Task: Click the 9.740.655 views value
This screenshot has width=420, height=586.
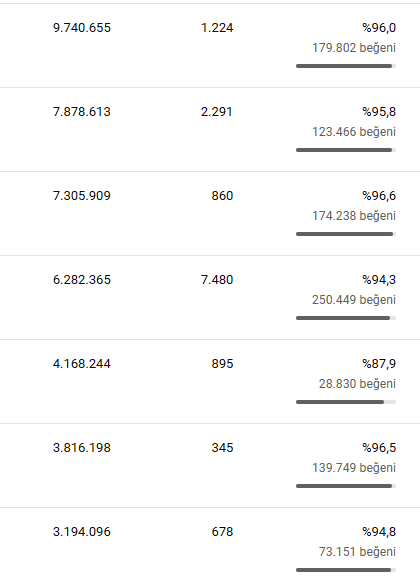Action: (82, 28)
